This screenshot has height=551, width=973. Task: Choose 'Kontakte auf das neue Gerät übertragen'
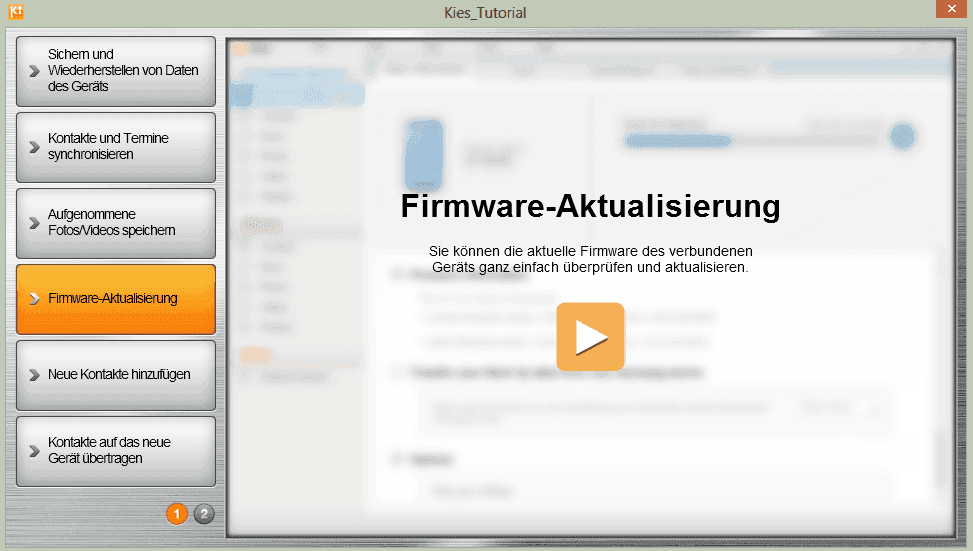tap(116, 451)
